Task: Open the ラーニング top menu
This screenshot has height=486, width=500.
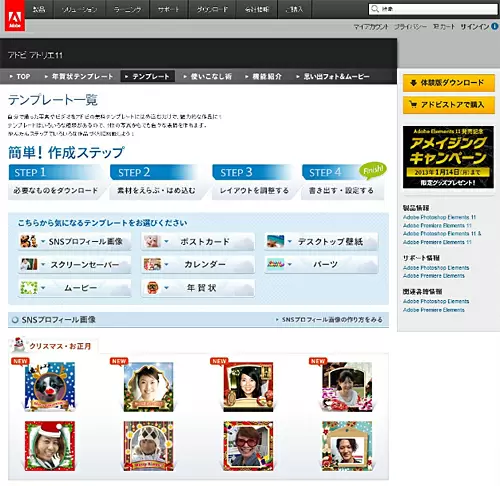Action: tap(127, 9)
